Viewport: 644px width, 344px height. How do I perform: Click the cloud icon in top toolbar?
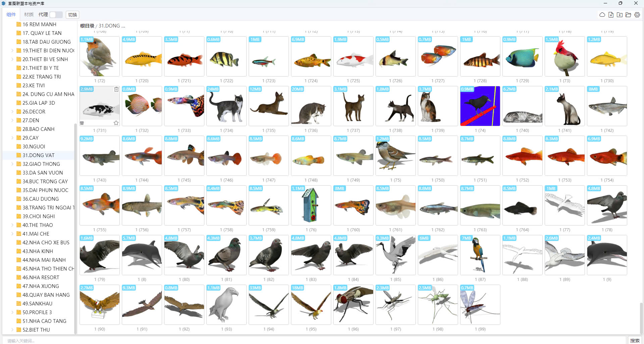click(x=602, y=15)
